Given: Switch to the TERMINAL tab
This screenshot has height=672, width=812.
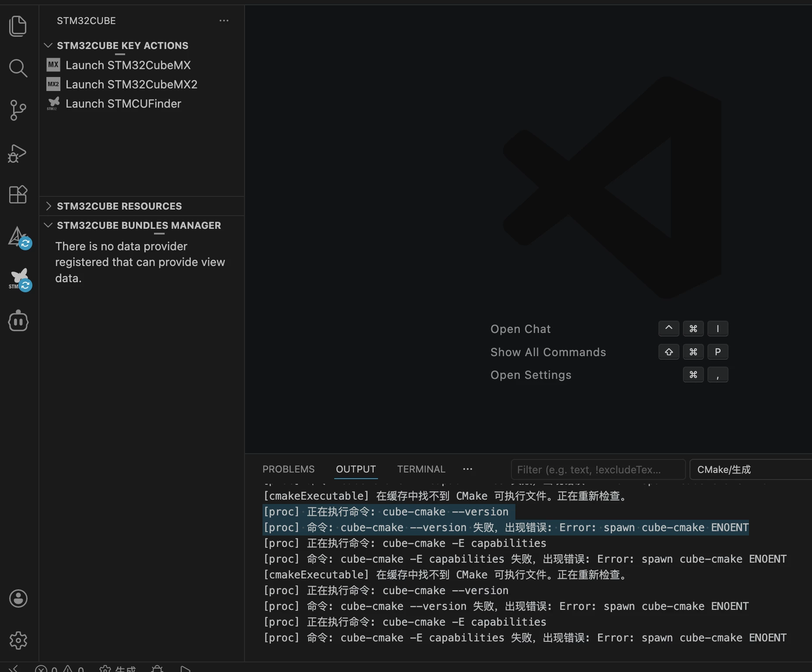Looking at the screenshot, I should point(421,469).
